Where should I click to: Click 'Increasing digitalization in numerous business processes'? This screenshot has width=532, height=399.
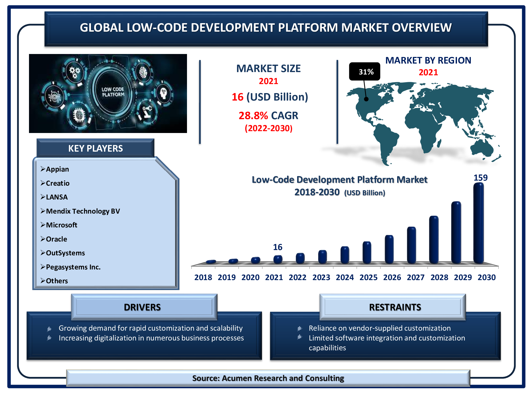[151, 338]
